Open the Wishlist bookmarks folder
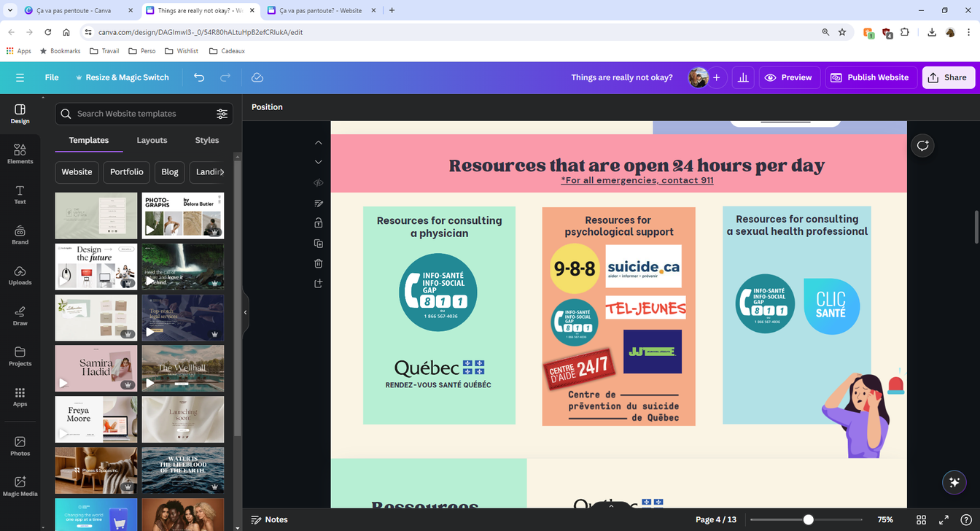The image size is (980, 531). pyautogui.click(x=182, y=51)
